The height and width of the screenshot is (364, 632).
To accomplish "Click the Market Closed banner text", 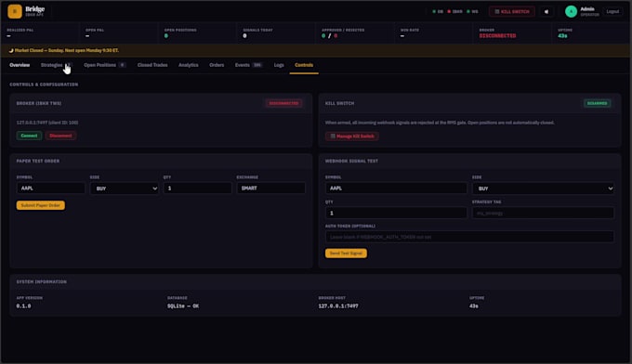I will pos(67,51).
